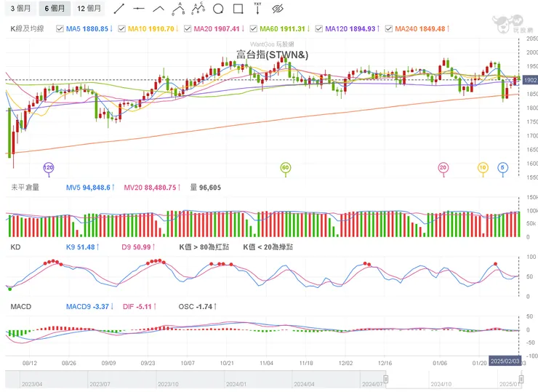Click the circled 60 marker on chart
538x392 pixels.
(286, 168)
